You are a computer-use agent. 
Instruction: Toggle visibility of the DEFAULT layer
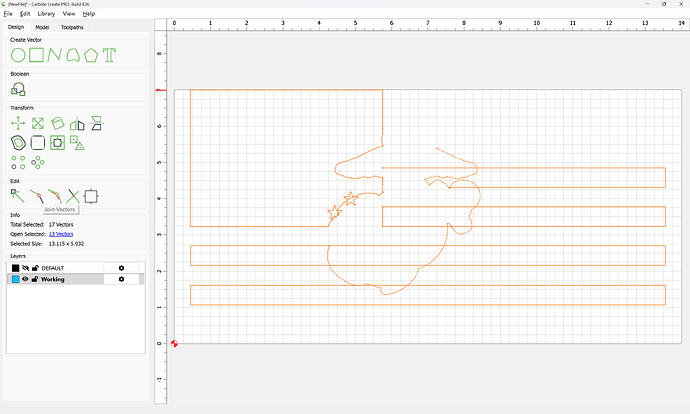tap(26, 268)
